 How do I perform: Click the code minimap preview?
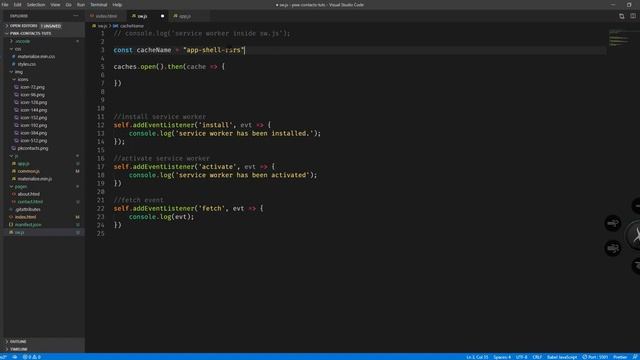pyautogui.click(x=619, y=38)
